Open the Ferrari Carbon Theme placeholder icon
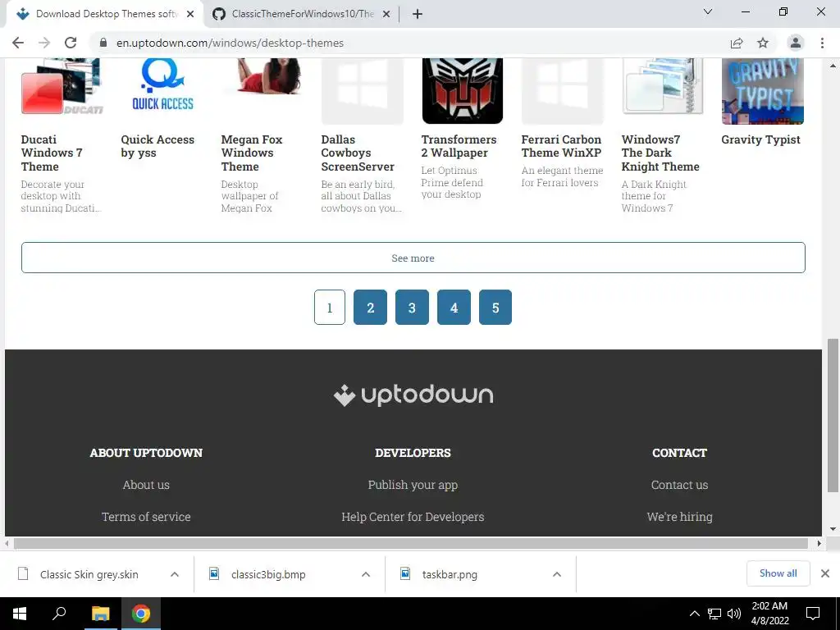 click(x=563, y=91)
